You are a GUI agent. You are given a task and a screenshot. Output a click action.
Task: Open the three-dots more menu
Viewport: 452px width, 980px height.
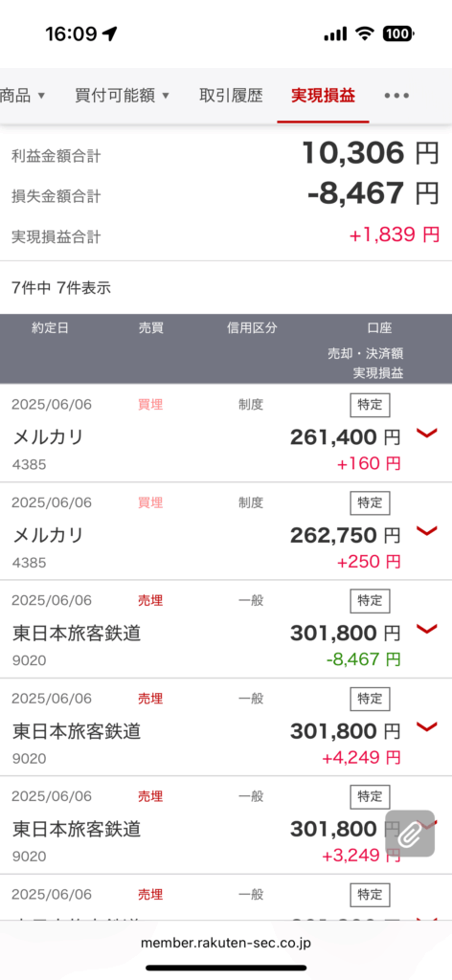point(396,96)
